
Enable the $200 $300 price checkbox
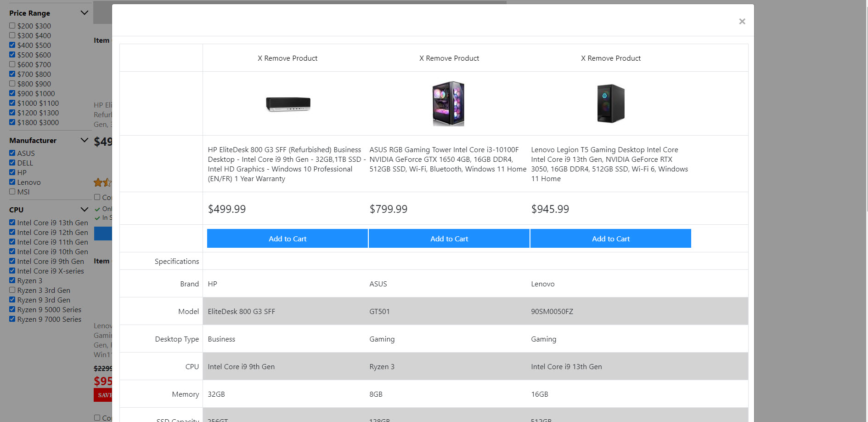12,26
